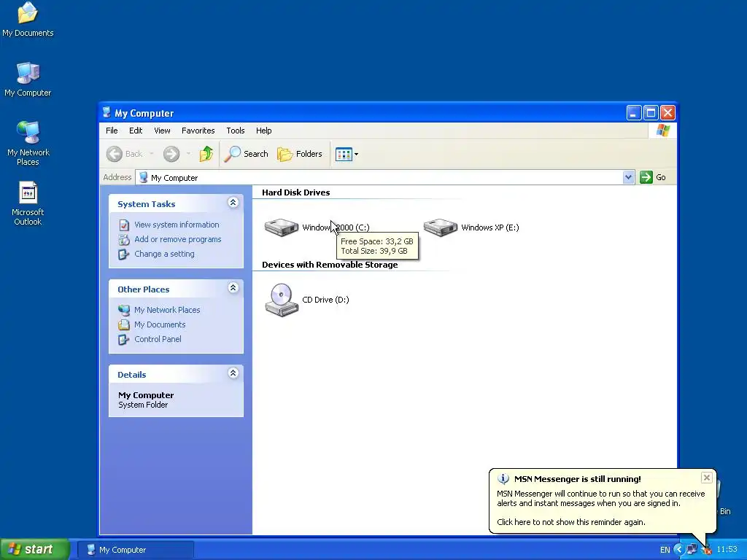Select My Network Places desktop icon
Screen dimensions: 747x560
tap(28, 144)
